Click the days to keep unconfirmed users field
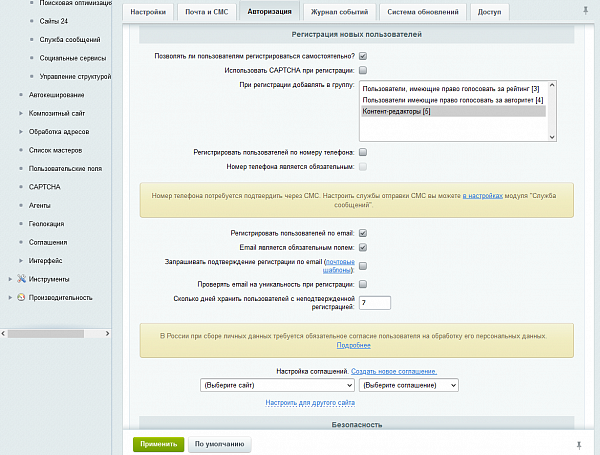The height and width of the screenshot is (455, 600). tap(374, 302)
